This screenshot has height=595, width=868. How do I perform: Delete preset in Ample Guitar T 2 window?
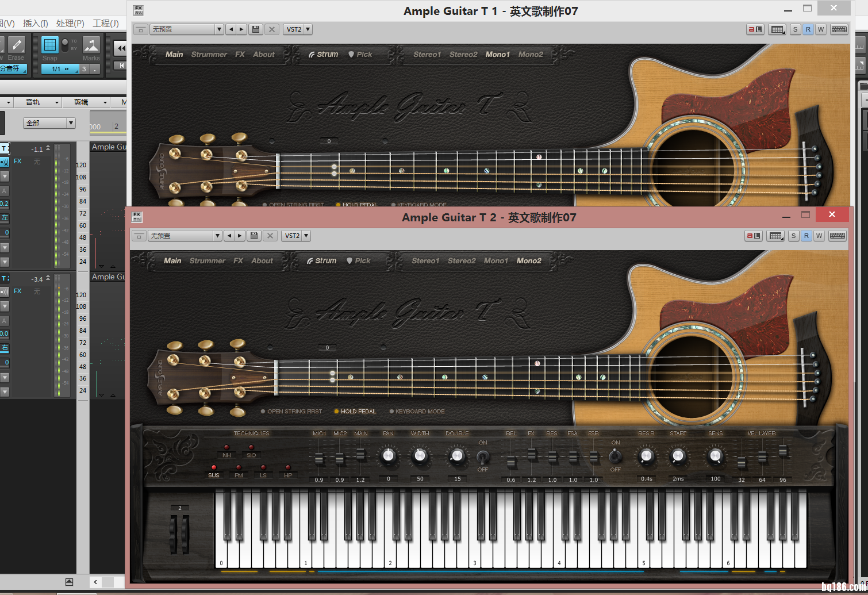270,236
